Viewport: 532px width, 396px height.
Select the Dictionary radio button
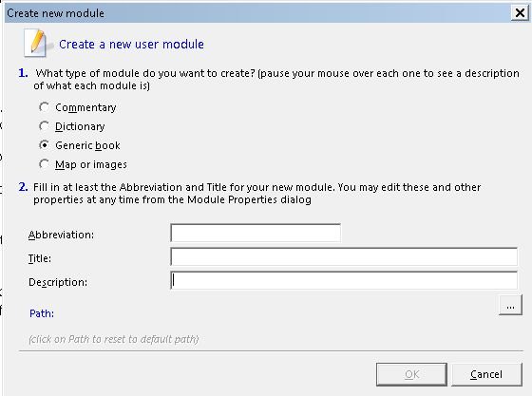44,126
